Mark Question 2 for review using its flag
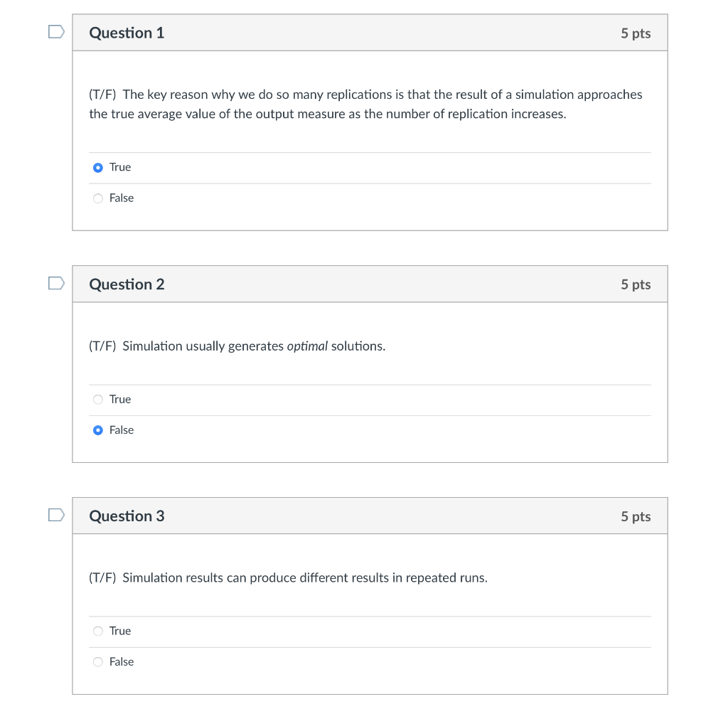This screenshot has height=704, width=728. pyautogui.click(x=55, y=282)
